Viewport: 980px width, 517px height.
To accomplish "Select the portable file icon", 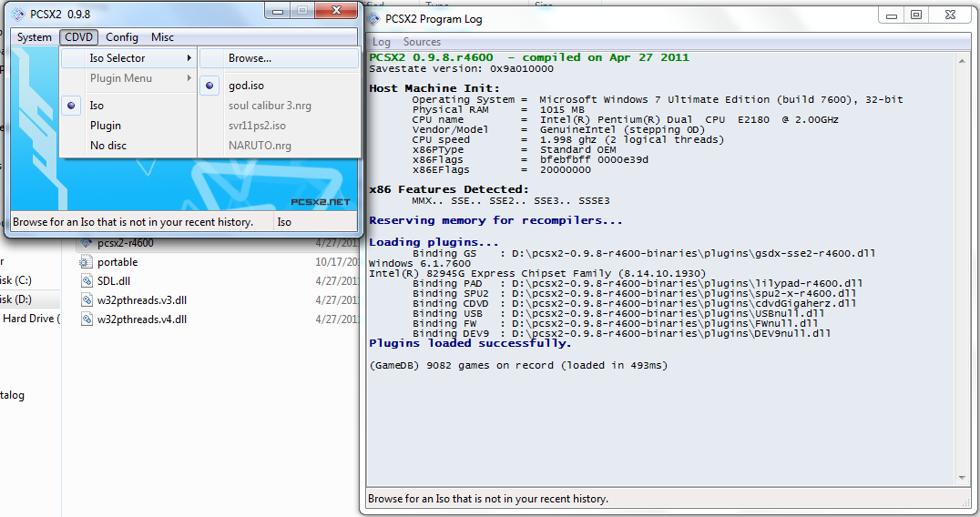I will coord(87,262).
